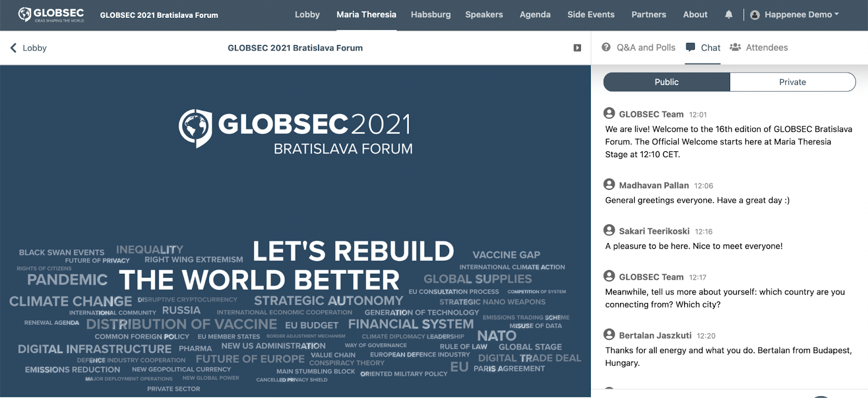Select the Maria Theresia stage tab

[x=366, y=15]
